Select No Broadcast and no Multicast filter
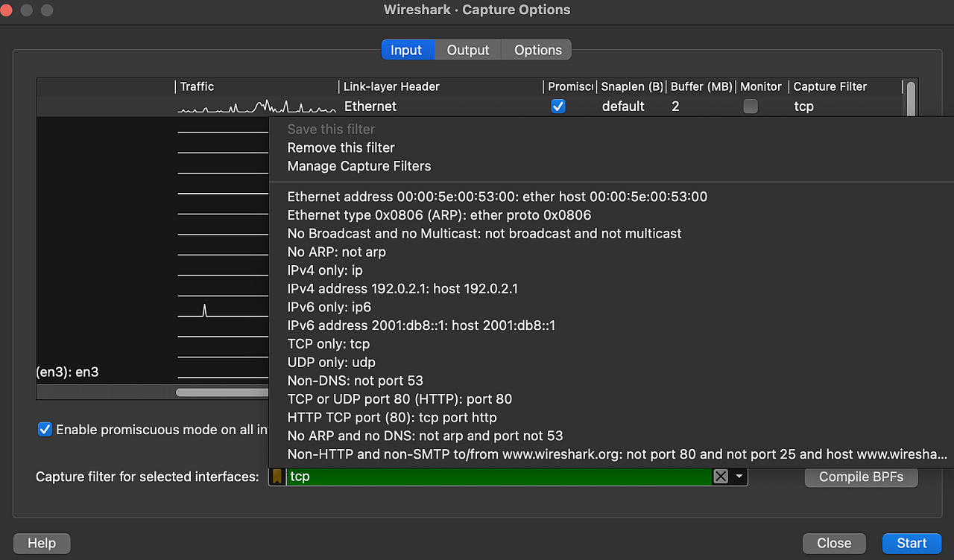 (484, 234)
